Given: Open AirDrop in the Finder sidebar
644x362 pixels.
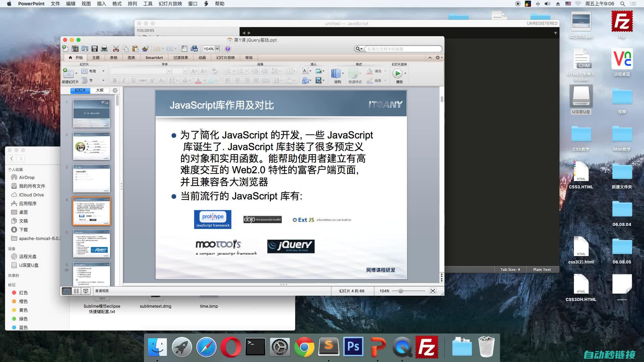Looking at the screenshot, I should (26, 177).
